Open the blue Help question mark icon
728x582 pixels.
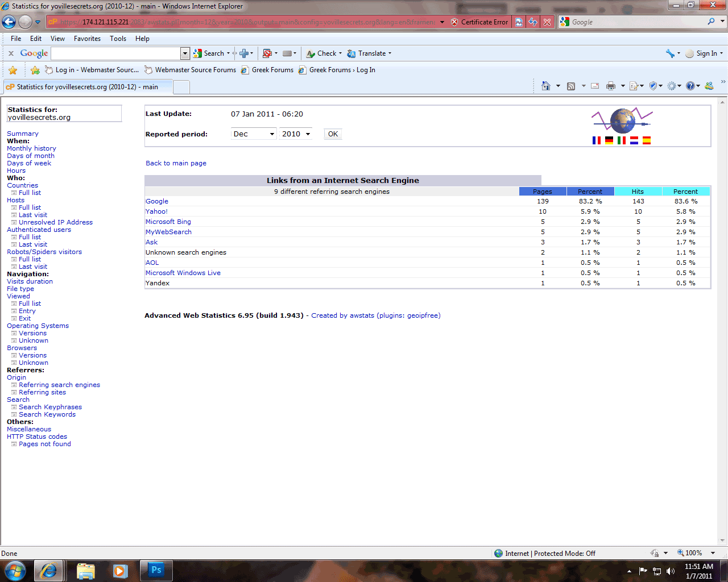pos(690,86)
